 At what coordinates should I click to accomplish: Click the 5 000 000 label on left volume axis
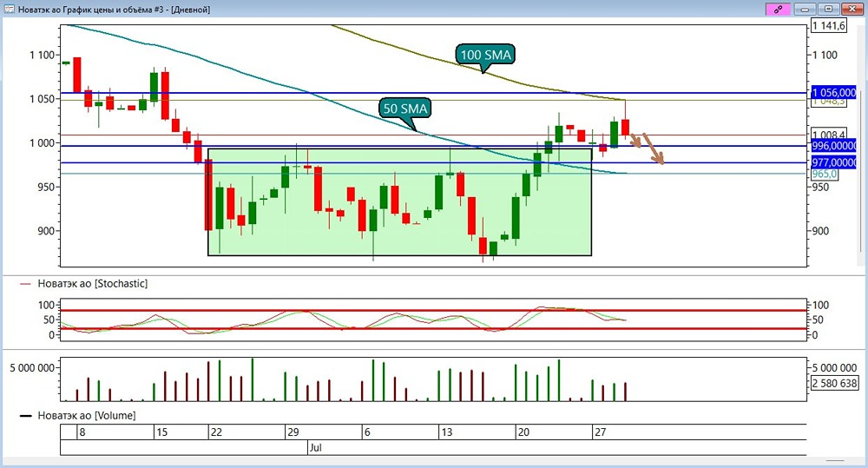[32, 368]
